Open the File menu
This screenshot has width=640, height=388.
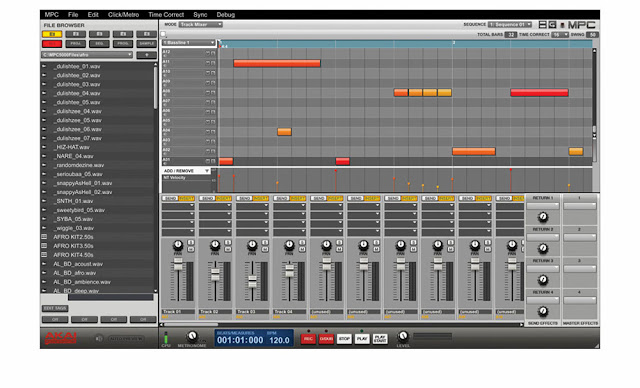tap(73, 15)
